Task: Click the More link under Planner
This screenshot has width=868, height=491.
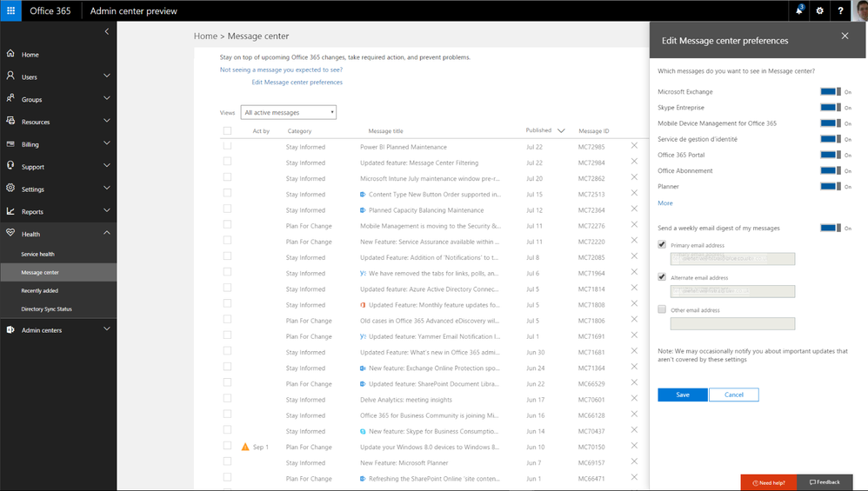Action: click(665, 203)
